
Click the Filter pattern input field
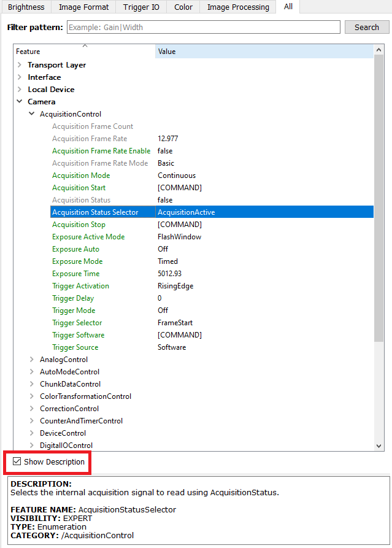202,27
